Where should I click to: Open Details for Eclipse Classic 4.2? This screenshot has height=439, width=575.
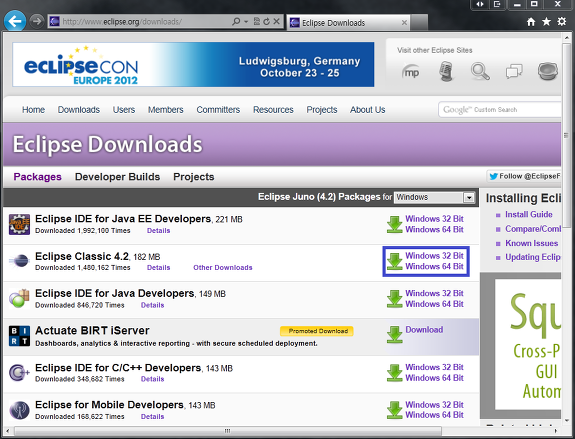(x=158, y=268)
